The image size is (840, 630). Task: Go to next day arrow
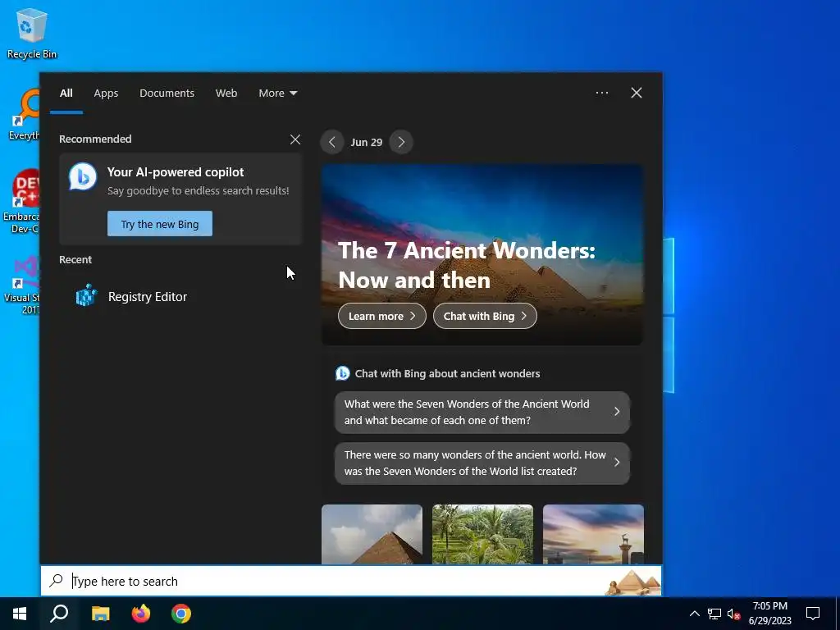401,142
